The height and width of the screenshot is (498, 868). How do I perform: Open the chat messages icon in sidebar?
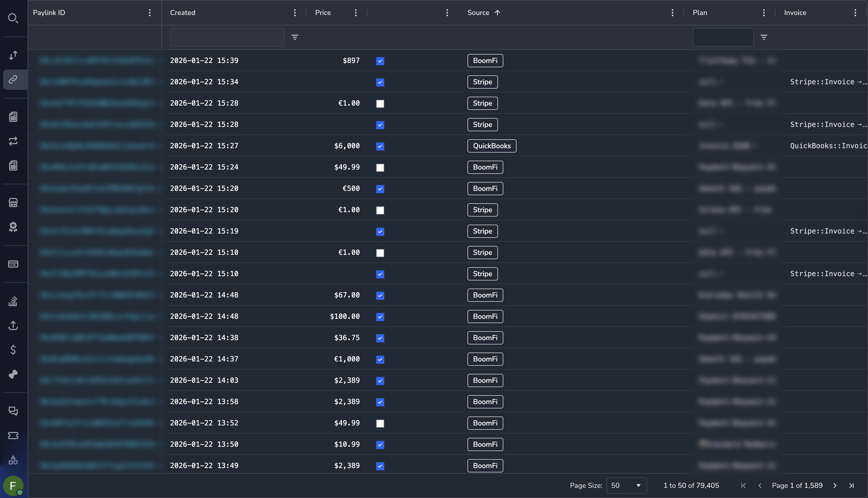(x=13, y=411)
